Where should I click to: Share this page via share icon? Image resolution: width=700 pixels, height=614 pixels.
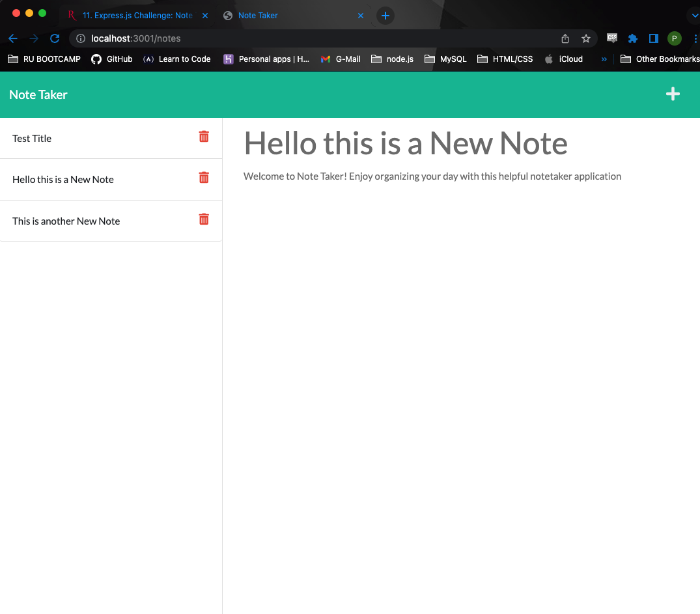[x=565, y=38]
